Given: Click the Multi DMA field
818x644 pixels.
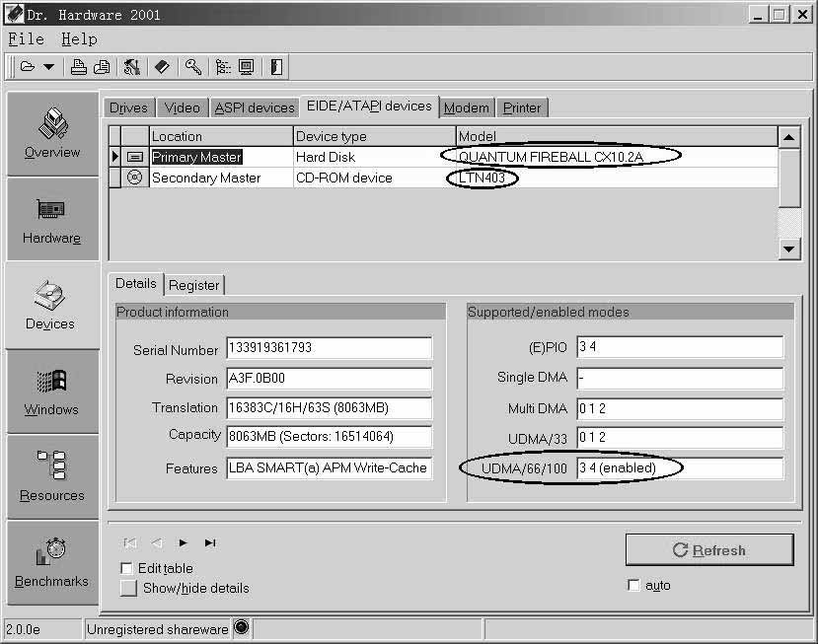Looking at the screenshot, I should [680, 408].
